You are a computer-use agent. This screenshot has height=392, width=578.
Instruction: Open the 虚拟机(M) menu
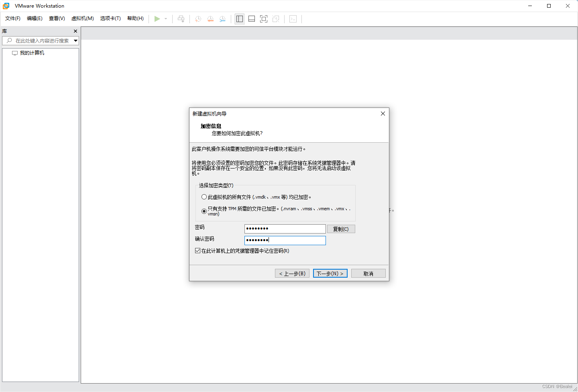coord(83,18)
